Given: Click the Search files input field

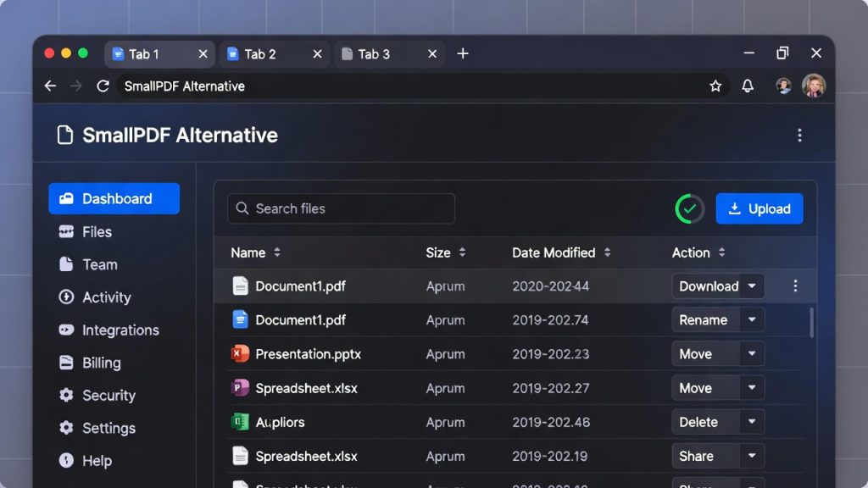Looking at the screenshot, I should click(x=341, y=208).
